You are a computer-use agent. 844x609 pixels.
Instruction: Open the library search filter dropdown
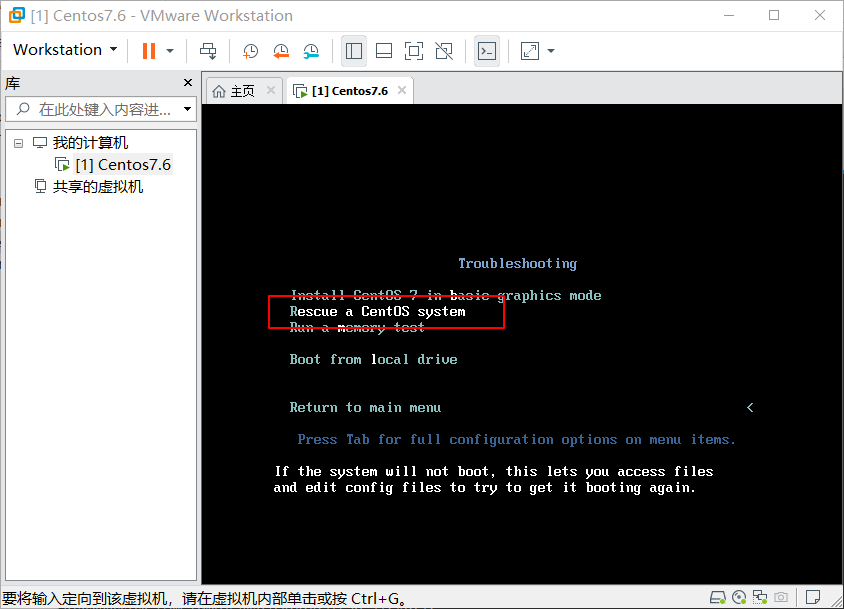pyautogui.click(x=187, y=109)
